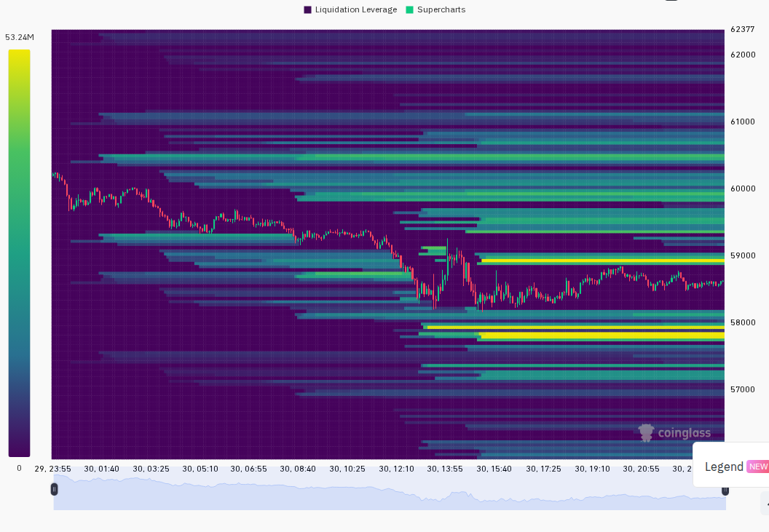Click the 53.24M color scale maximum label
769x532 pixels.
(20, 37)
